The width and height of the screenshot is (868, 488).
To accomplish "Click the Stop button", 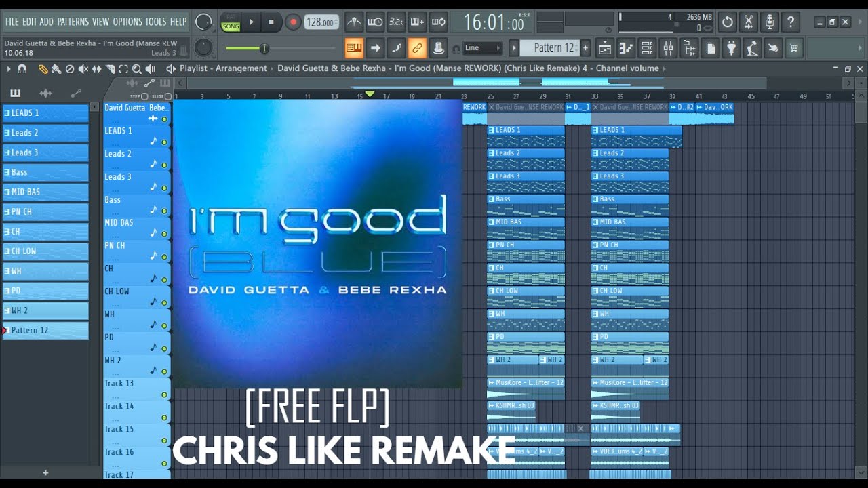I will 271,22.
